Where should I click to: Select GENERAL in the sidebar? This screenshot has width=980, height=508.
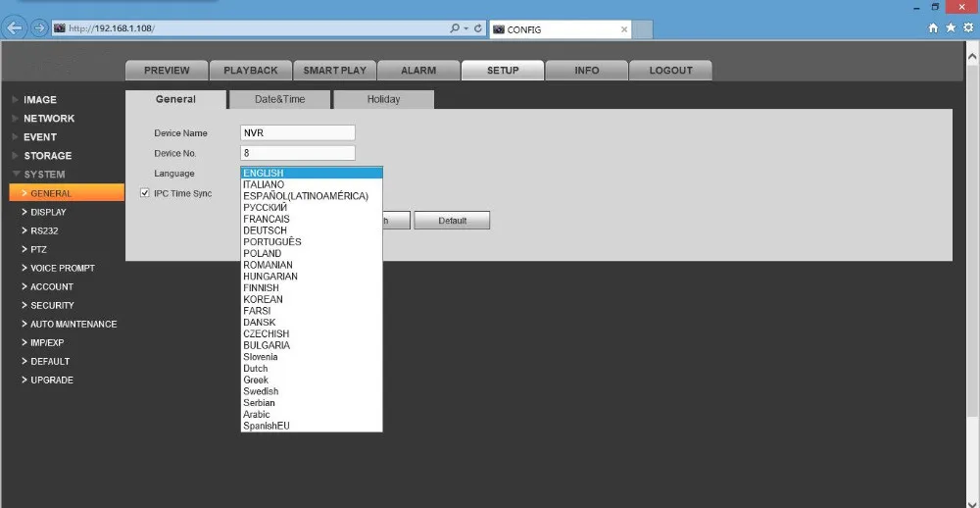coord(67,193)
